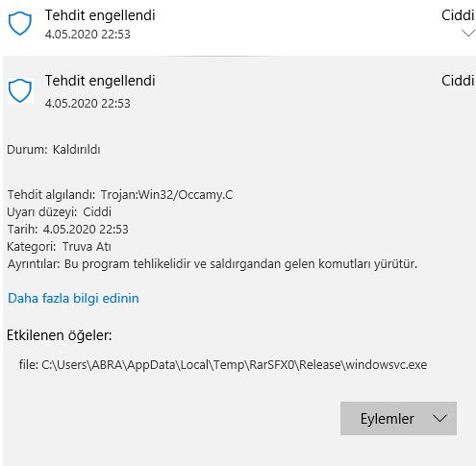Click the timestamp under the expanded threat heading
The image size is (476, 466).
[88, 104]
